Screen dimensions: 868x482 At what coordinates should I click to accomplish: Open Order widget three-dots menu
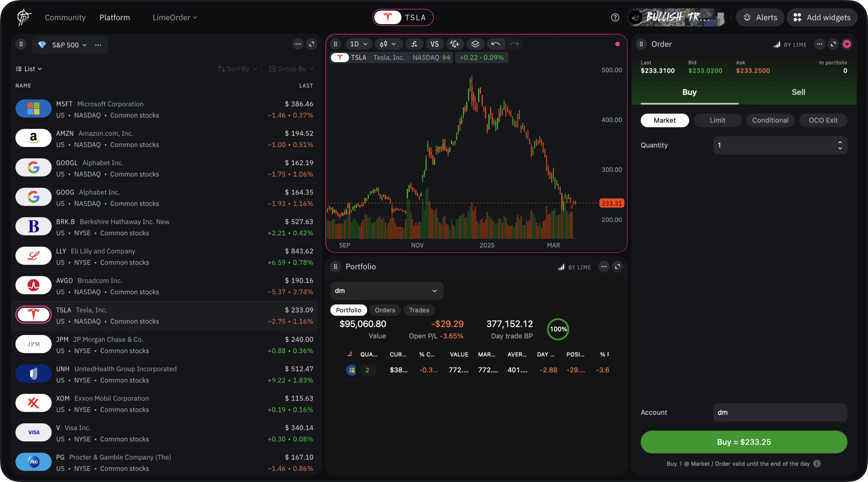click(819, 44)
